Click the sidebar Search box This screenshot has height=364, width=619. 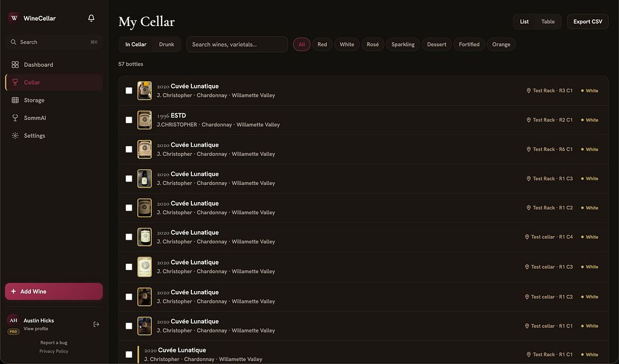[53, 42]
